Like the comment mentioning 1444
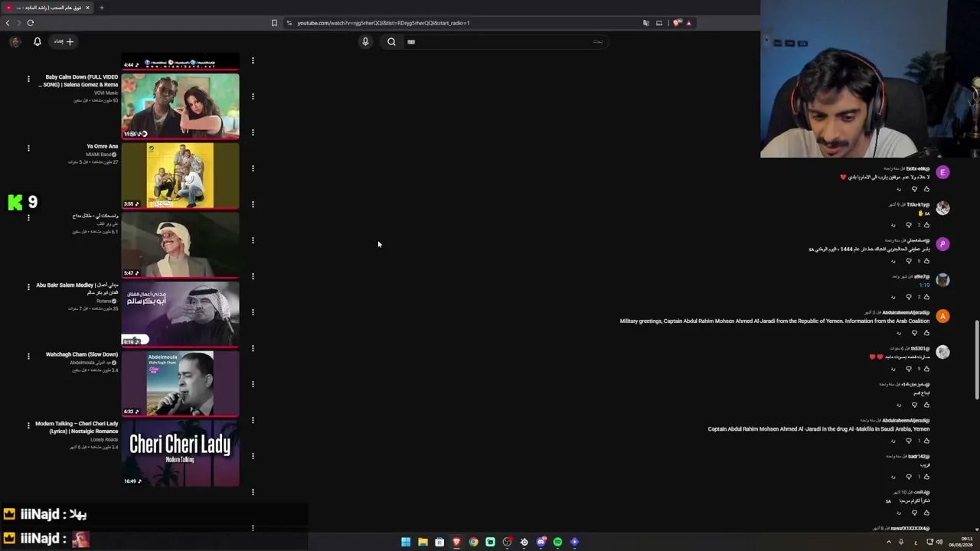Viewport: 980px width, 551px height. pyautogui.click(x=926, y=261)
